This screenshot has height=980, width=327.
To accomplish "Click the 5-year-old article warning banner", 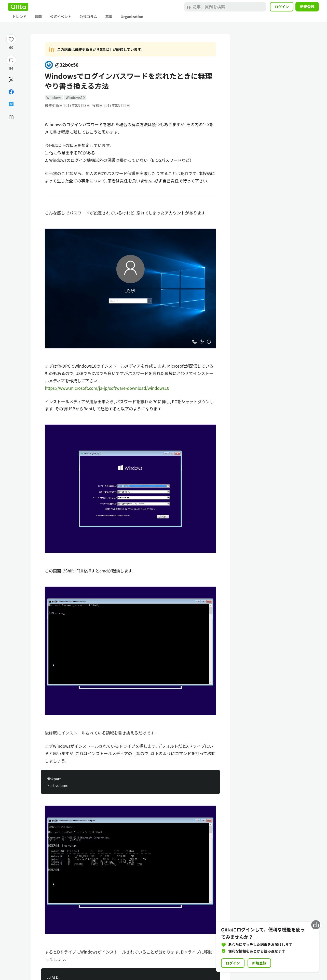I will 130,49.
